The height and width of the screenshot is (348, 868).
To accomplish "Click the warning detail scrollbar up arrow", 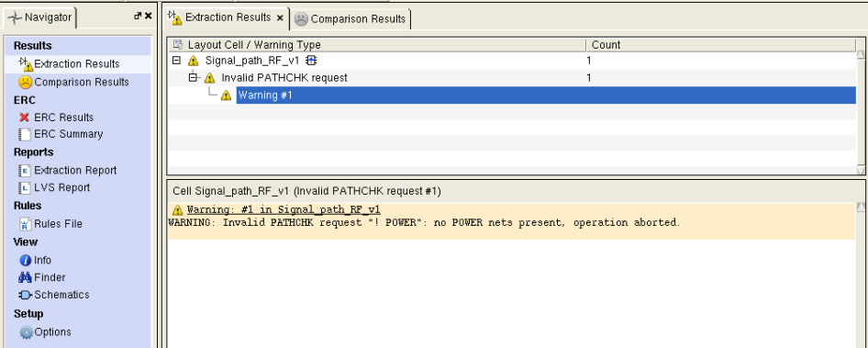I will pos(861,207).
